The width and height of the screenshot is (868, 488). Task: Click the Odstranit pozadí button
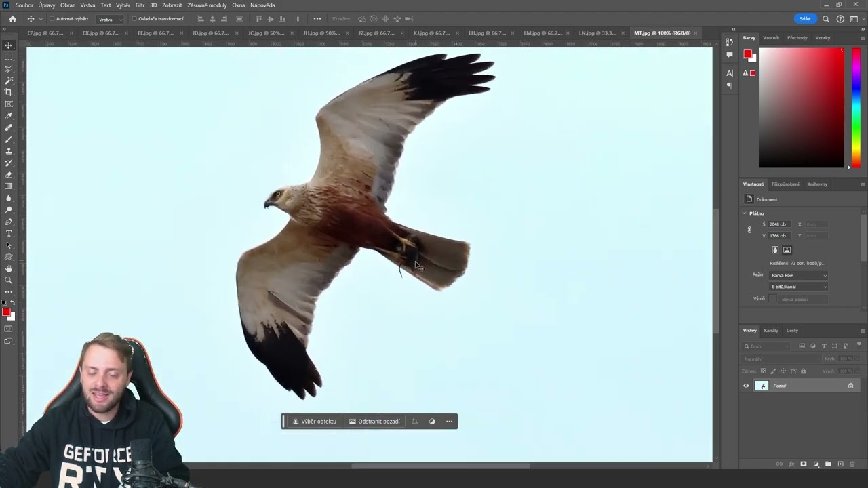(x=374, y=422)
